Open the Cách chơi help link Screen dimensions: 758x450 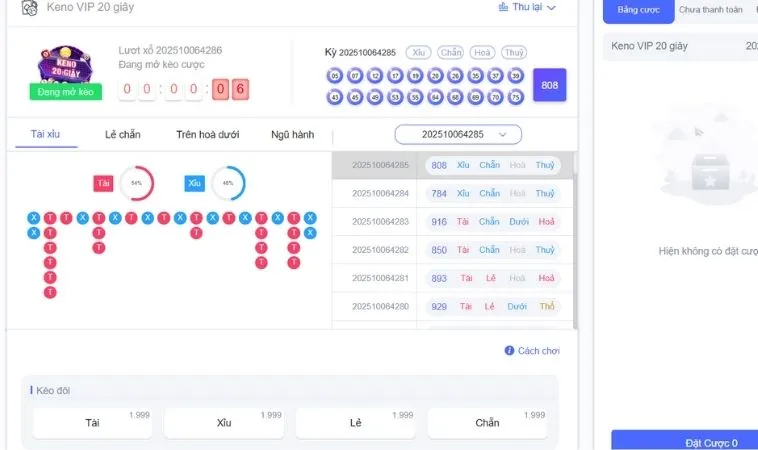(539, 350)
